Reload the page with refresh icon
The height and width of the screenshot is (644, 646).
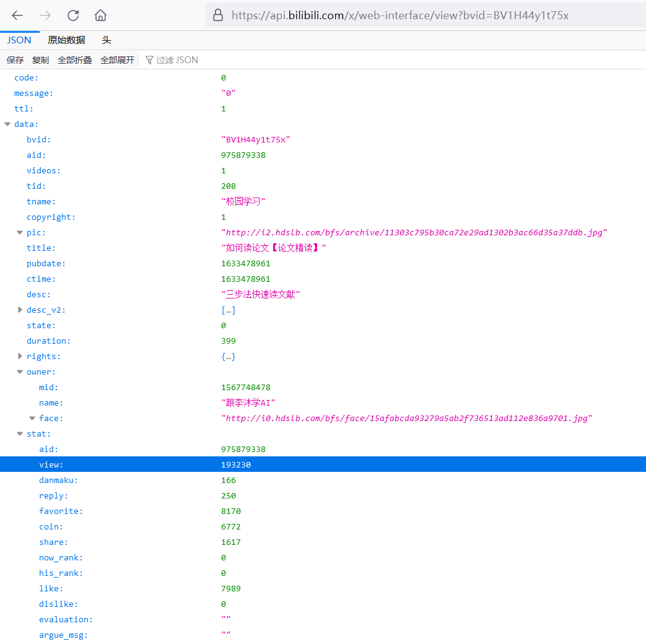(73, 15)
